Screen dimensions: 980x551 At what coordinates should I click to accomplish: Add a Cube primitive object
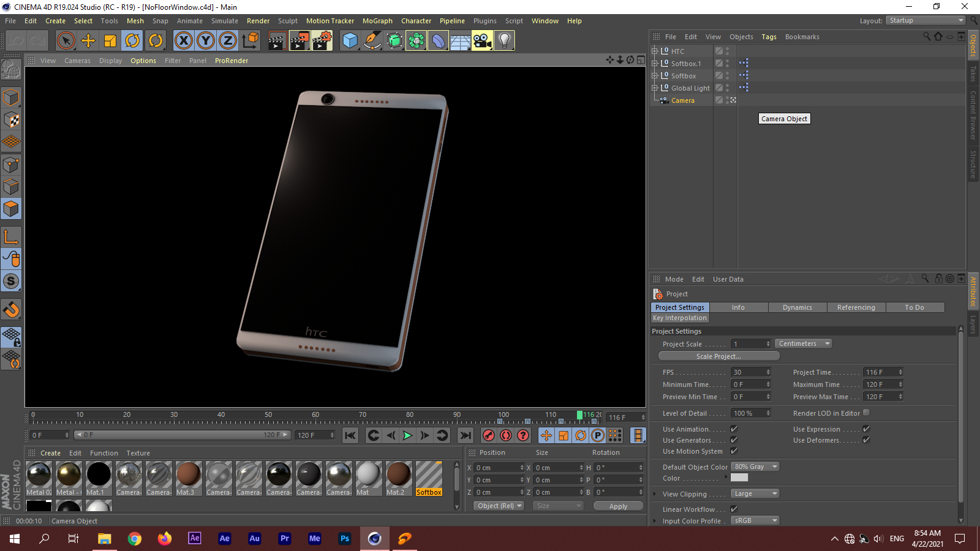pos(350,41)
